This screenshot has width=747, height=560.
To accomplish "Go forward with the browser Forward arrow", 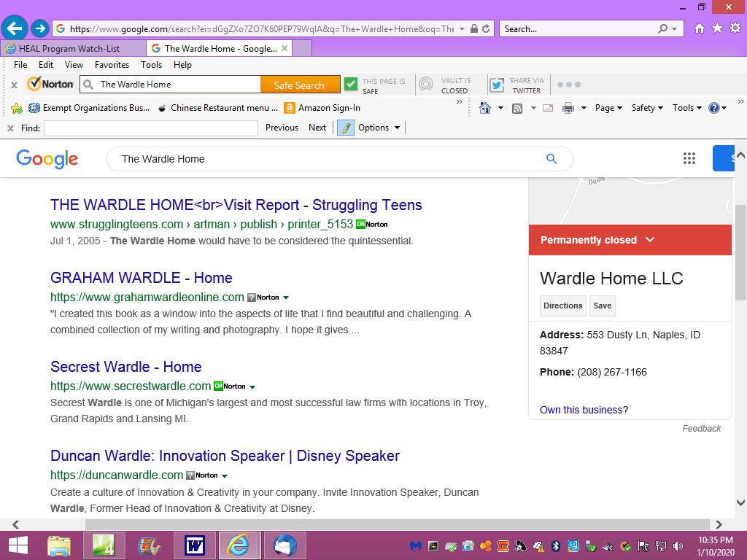I will [40, 28].
